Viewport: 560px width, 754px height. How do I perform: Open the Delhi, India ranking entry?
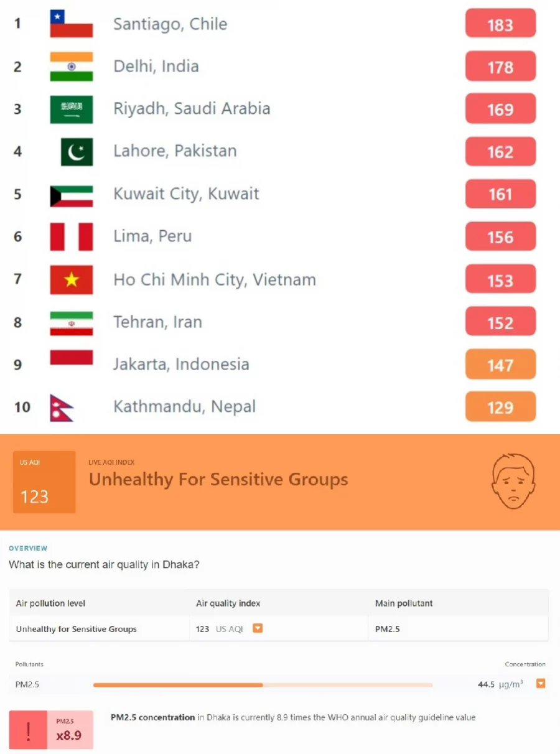pyautogui.click(x=156, y=67)
